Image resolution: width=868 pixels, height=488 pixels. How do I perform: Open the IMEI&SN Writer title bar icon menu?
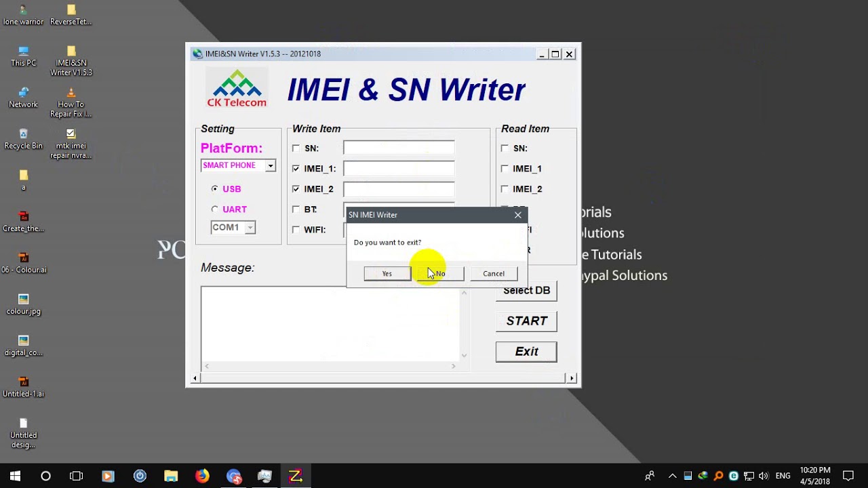197,54
